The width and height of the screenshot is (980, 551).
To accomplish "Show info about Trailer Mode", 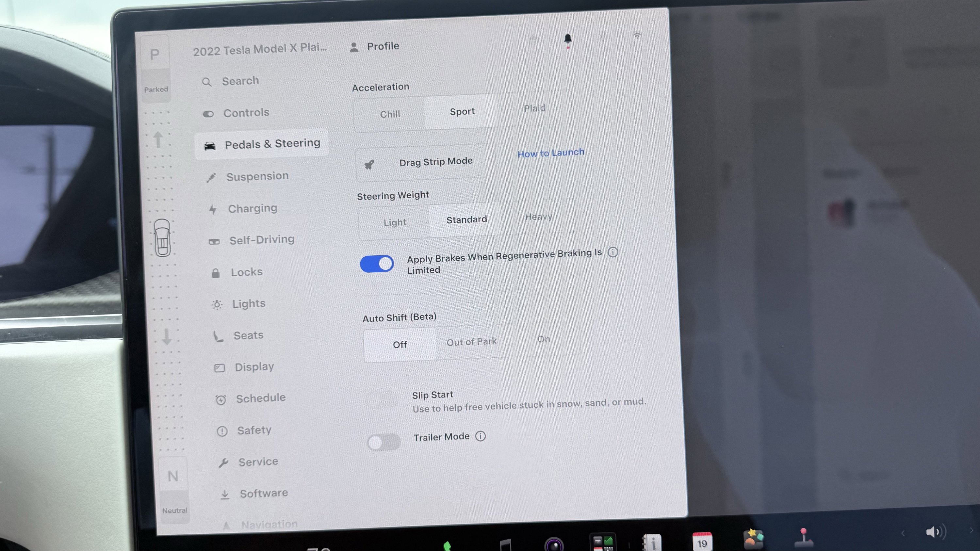I will tap(481, 436).
